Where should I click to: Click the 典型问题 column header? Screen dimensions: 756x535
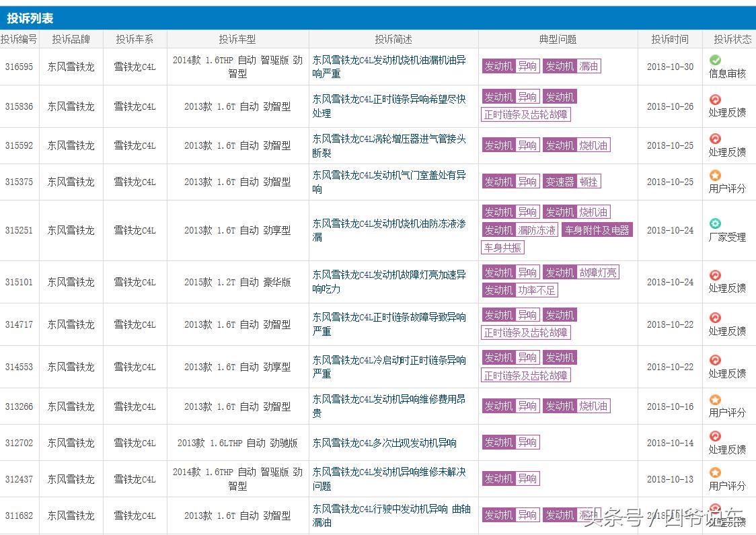(558, 39)
